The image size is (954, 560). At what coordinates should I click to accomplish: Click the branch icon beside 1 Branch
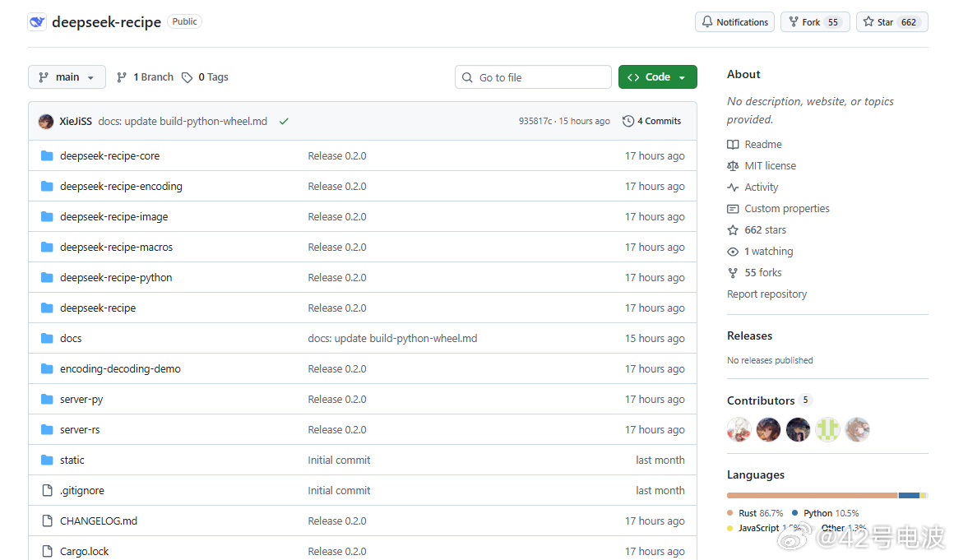pyautogui.click(x=122, y=77)
